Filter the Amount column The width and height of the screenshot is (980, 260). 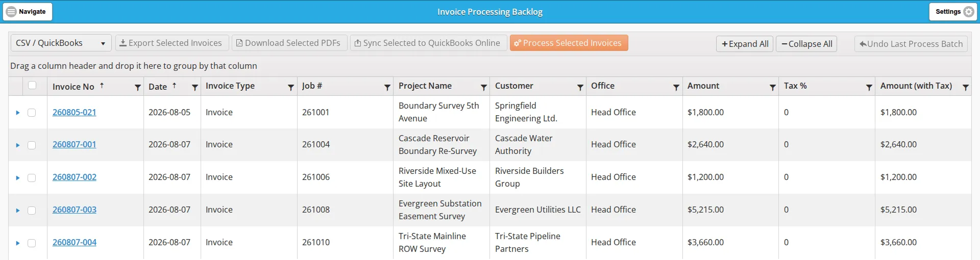click(773, 87)
